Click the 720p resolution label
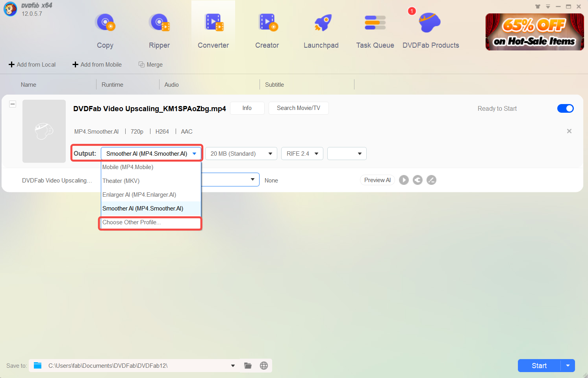This screenshot has width=588, height=378. tap(137, 132)
